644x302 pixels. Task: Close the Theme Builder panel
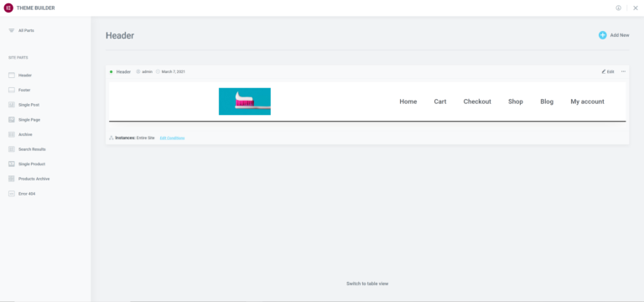click(x=636, y=8)
